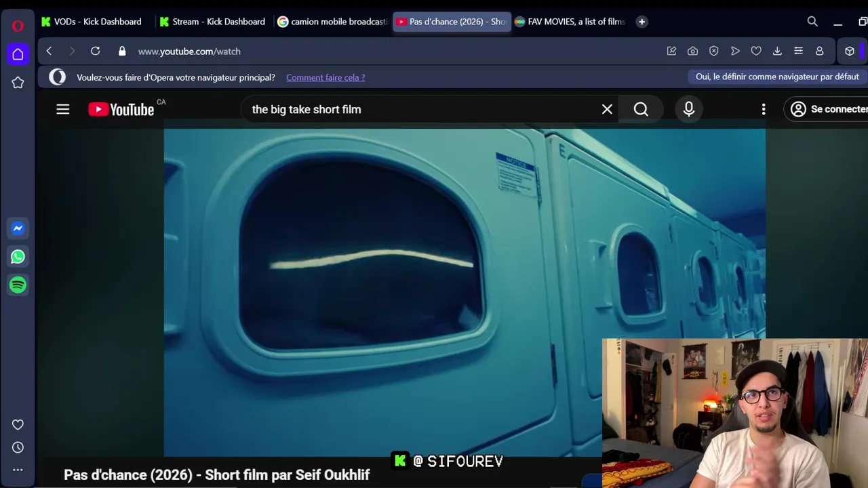The height and width of the screenshot is (488, 868).
Task: Open the extensions cube icon
Action: (x=850, y=51)
